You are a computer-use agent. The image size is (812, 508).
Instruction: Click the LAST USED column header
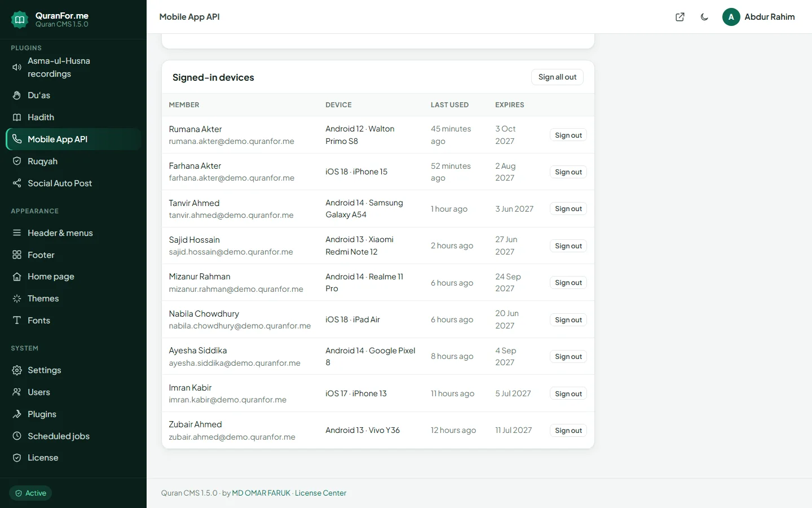[449, 105]
